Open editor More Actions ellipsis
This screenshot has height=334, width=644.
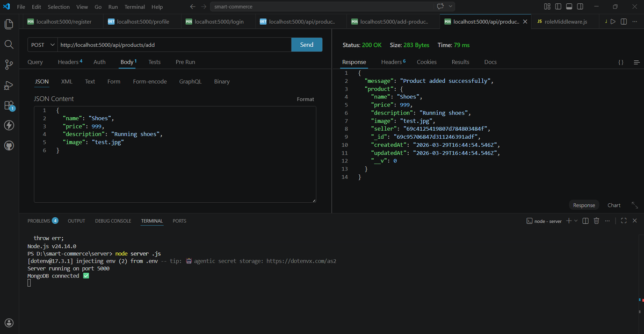click(634, 22)
